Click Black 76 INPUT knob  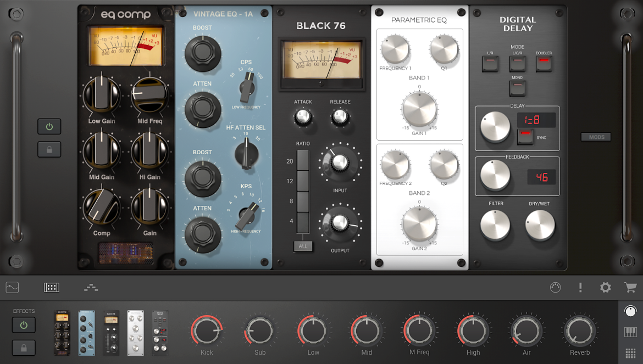click(340, 163)
